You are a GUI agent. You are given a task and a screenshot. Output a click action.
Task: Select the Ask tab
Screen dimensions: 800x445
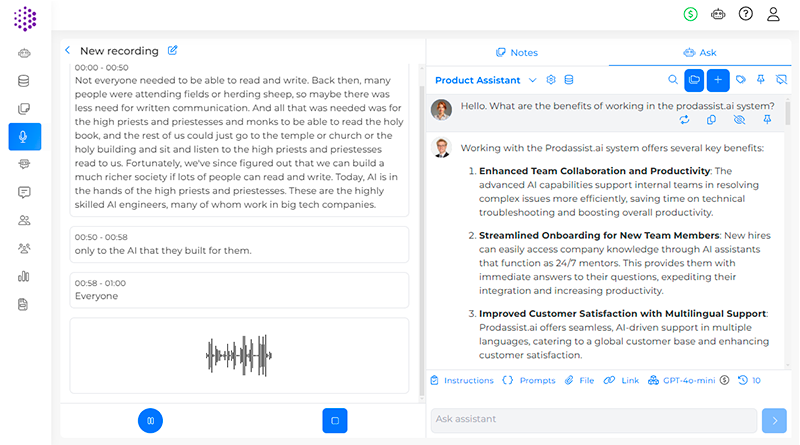coord(700,52)
